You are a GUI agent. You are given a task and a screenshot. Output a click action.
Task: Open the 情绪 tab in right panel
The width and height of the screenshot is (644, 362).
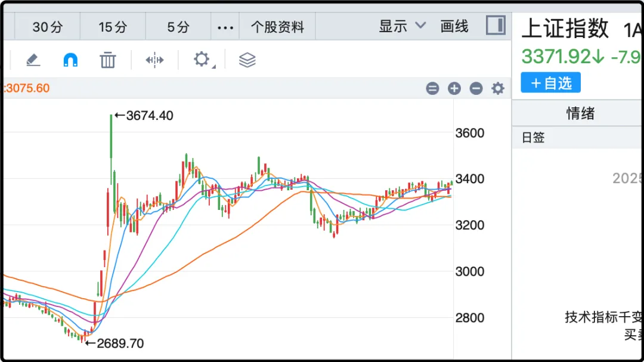[580, 113]
